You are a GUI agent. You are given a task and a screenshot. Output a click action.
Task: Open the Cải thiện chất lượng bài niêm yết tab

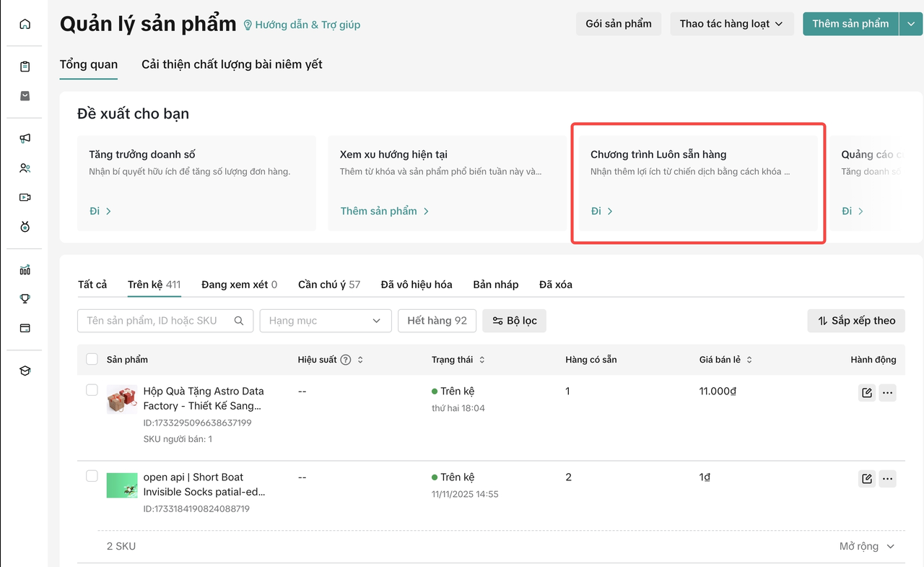click(232, 64)
